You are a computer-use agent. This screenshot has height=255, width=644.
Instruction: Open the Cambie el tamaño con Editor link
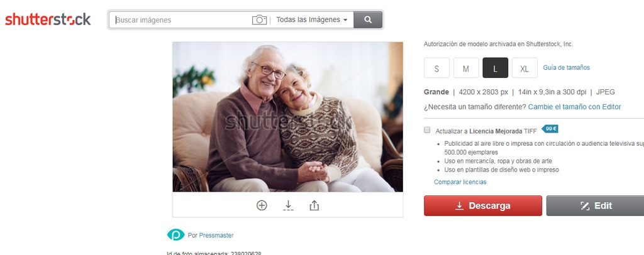click(575, 107)
